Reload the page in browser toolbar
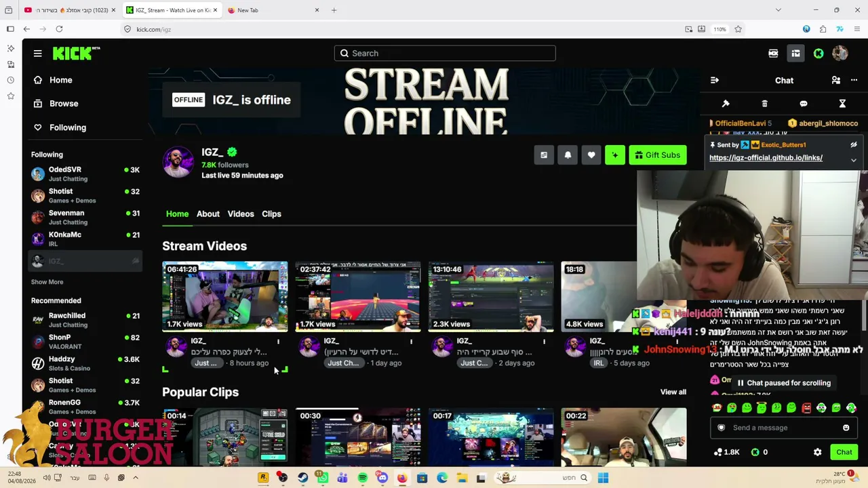The image size is (868, 488). point(59,29)
